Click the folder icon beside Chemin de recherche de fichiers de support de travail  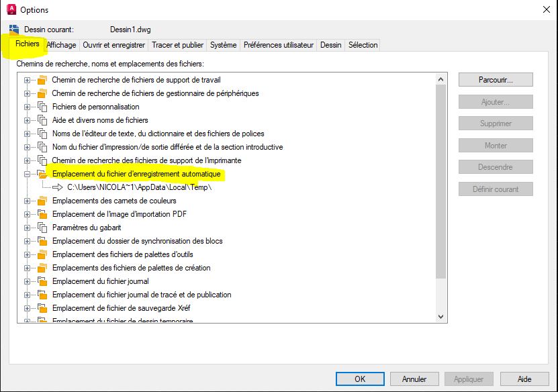[42, 80]
